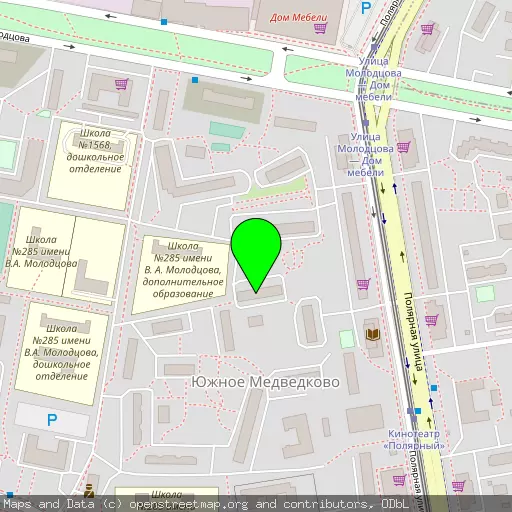Select the blue square marker on Полярная улица
512x512 pixels.
click(434, 388)
